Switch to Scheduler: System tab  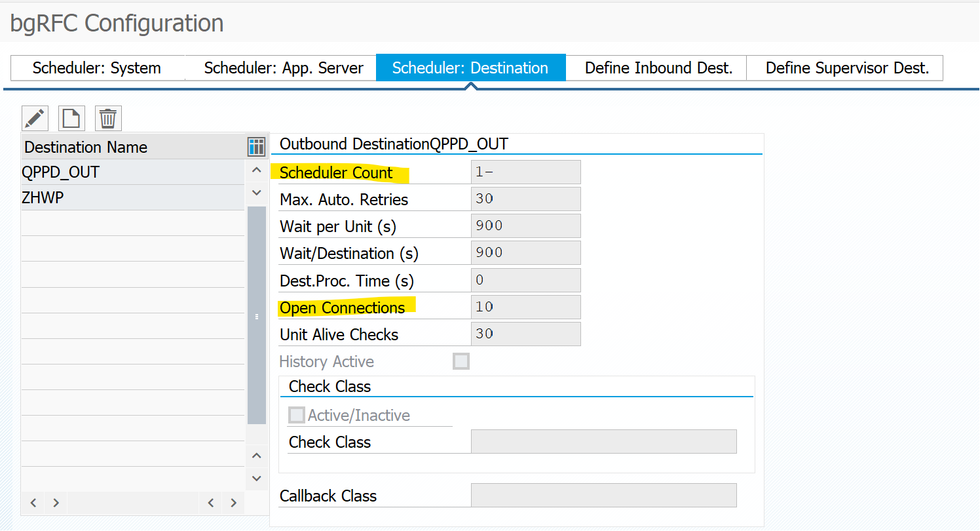(97, 68)
